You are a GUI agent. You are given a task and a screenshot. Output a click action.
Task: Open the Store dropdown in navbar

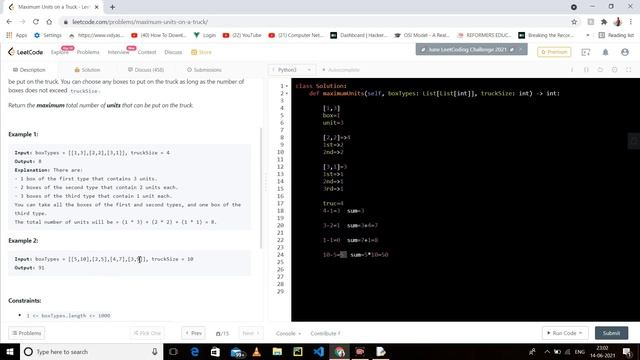201,52
